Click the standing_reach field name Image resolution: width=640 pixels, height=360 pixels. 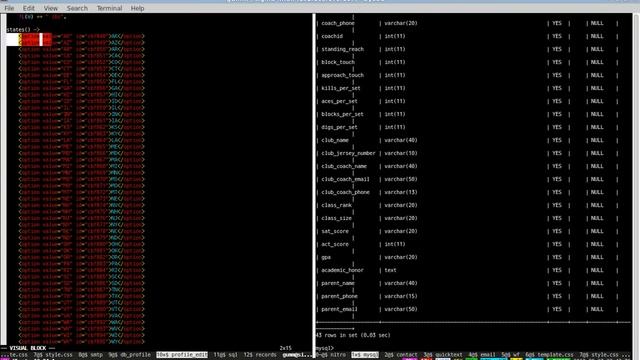pyautogui.click(x=342, y=49)
